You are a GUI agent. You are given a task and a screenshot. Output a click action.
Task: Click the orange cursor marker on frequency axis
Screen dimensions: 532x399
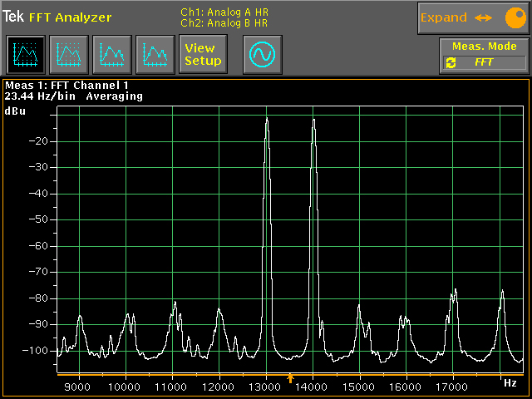290,379
